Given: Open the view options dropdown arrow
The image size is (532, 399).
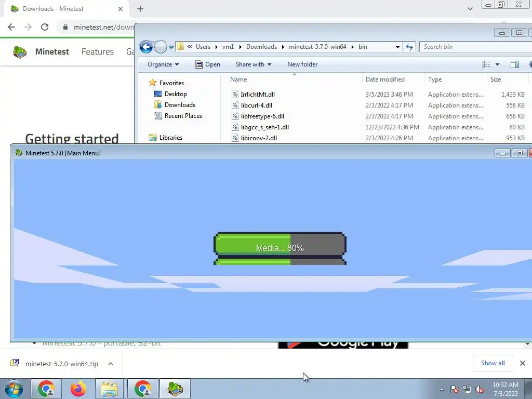Looking at the screenshot, I should coord(497,64).
